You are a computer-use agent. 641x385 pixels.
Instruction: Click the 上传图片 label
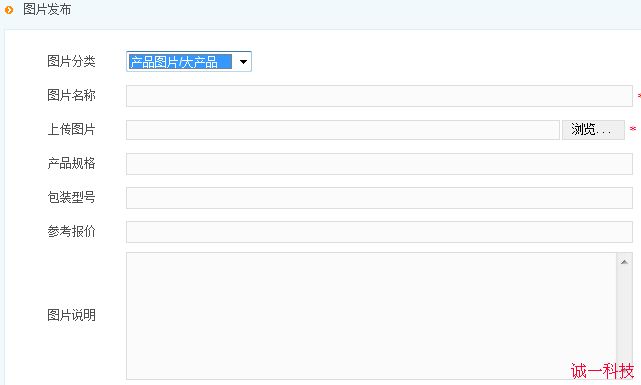(x=72, y=130)
